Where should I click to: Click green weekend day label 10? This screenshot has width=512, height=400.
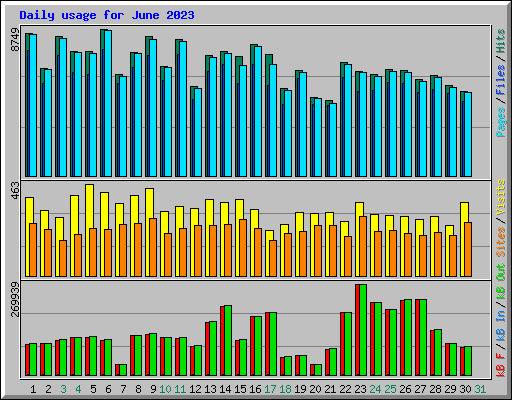(x=165, y=389)
